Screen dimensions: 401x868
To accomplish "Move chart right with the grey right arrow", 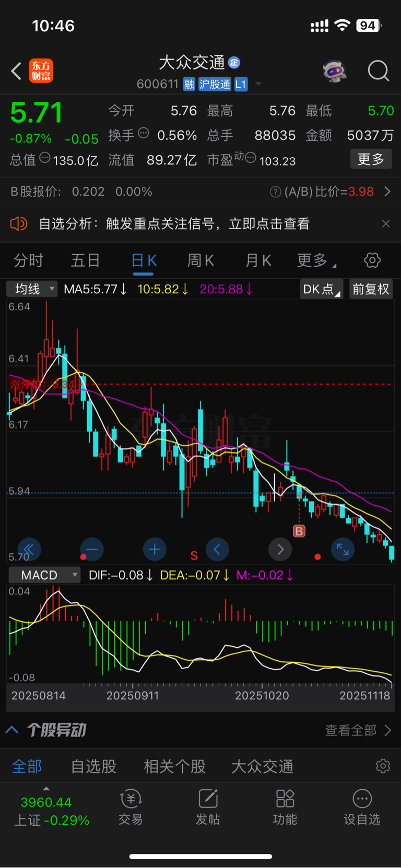I will (280, 549).
